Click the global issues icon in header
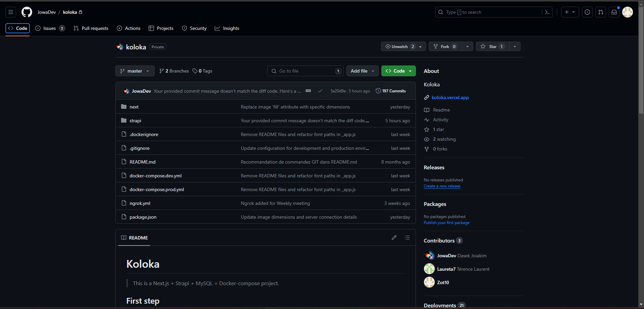This screenshot has width=644, height=309. point(587,12)
